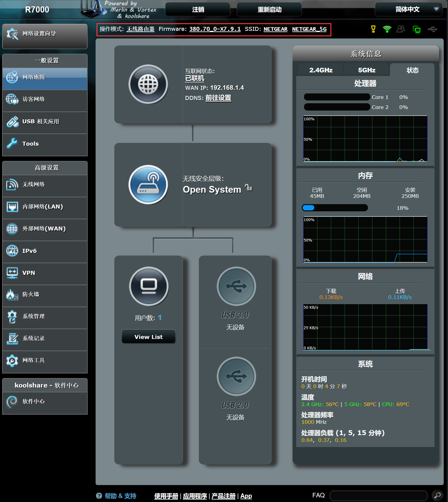
Task: Click the View List button
Action: (x=148, y=336)
